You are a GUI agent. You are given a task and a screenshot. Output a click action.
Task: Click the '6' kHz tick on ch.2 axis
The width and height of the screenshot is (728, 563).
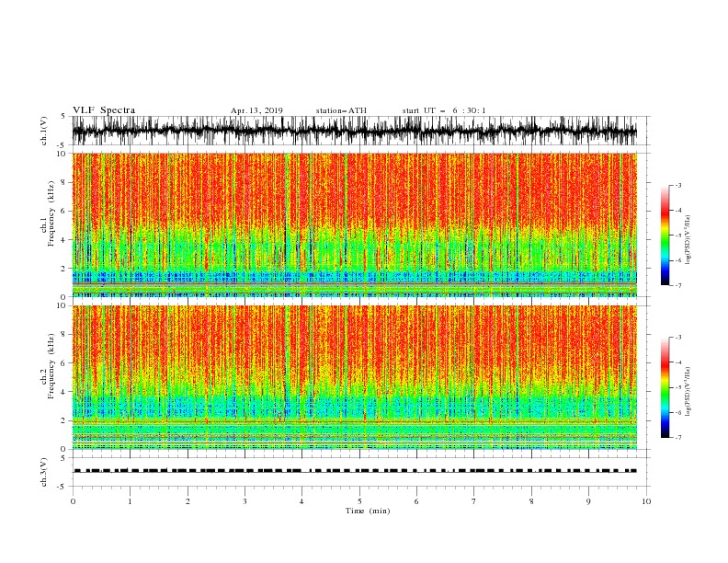64,363
